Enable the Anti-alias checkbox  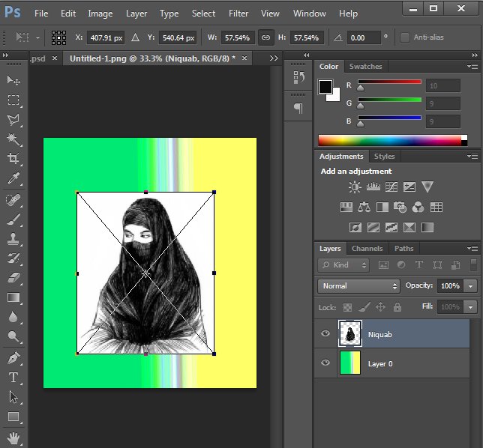pos(406,37)
